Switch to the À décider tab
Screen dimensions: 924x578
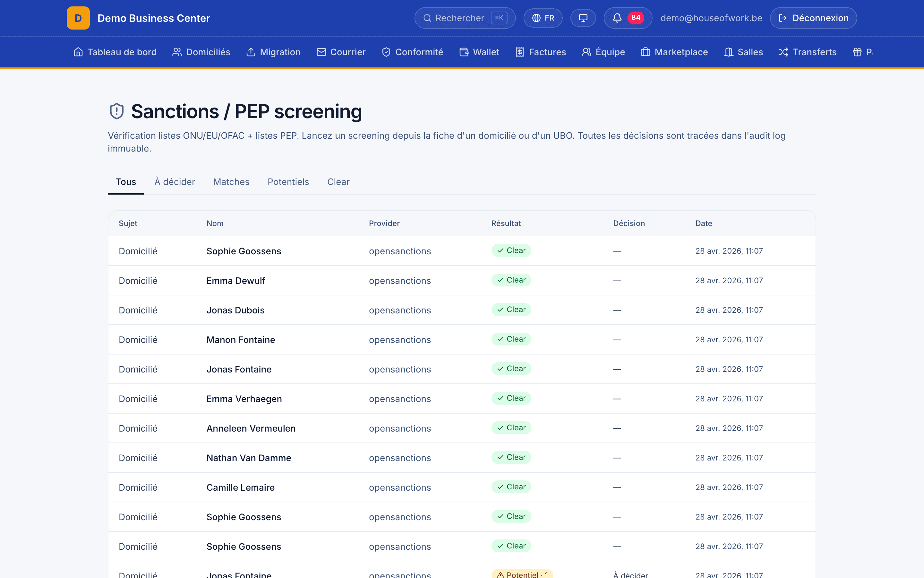click(x=175, y=182)
